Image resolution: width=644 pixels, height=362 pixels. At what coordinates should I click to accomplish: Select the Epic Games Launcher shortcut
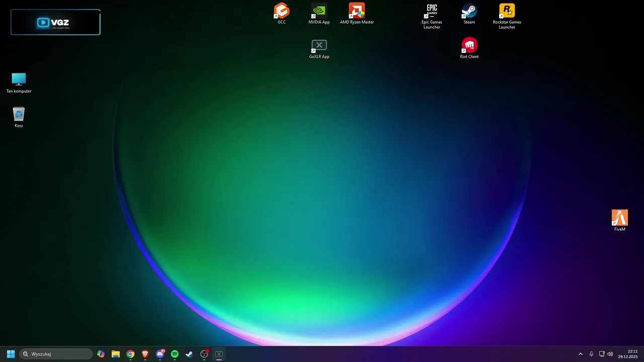tap(432, 16)
